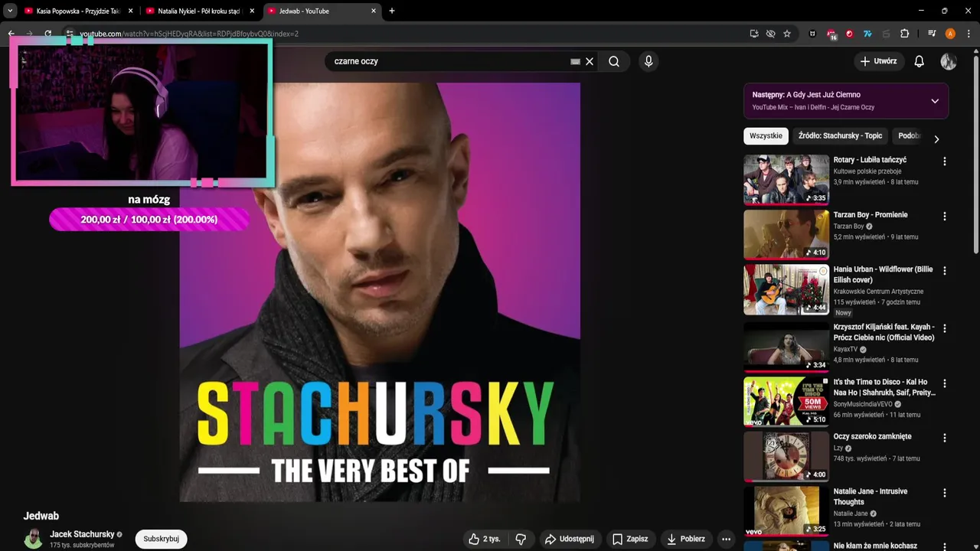Close the Jedwab - YouTube tab
Viewport: 980px width, 551px height.
point(374,11)
